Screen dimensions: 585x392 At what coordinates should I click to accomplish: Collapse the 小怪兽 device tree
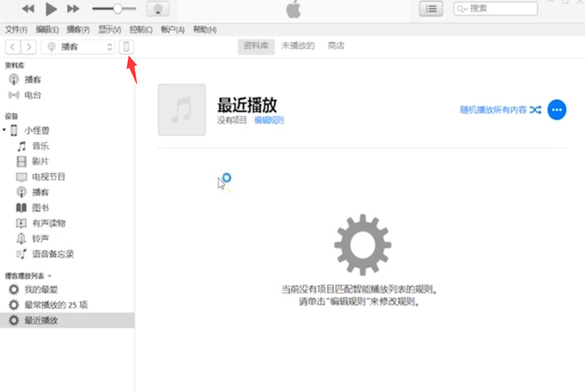pyautogui.click(x=4, y=130)
